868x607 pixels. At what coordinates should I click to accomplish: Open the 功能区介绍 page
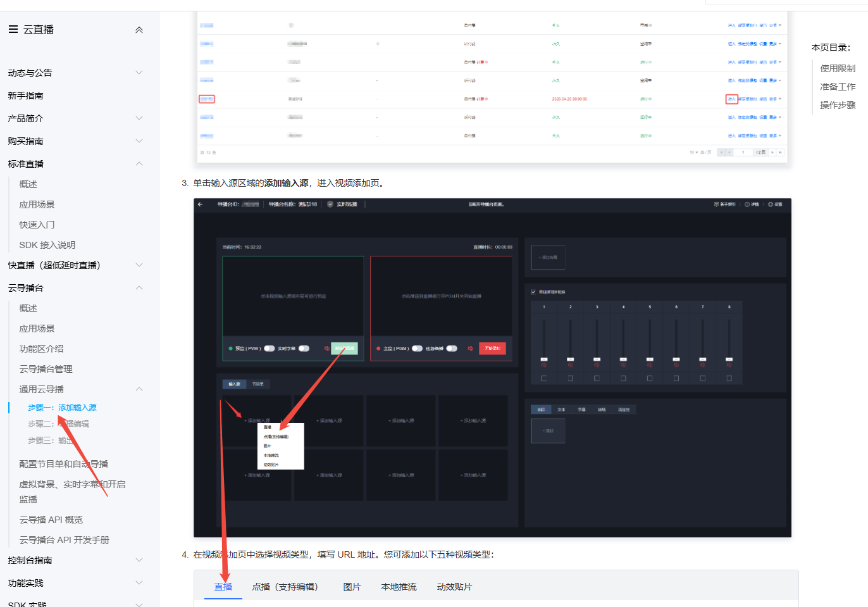pos(42,349)
